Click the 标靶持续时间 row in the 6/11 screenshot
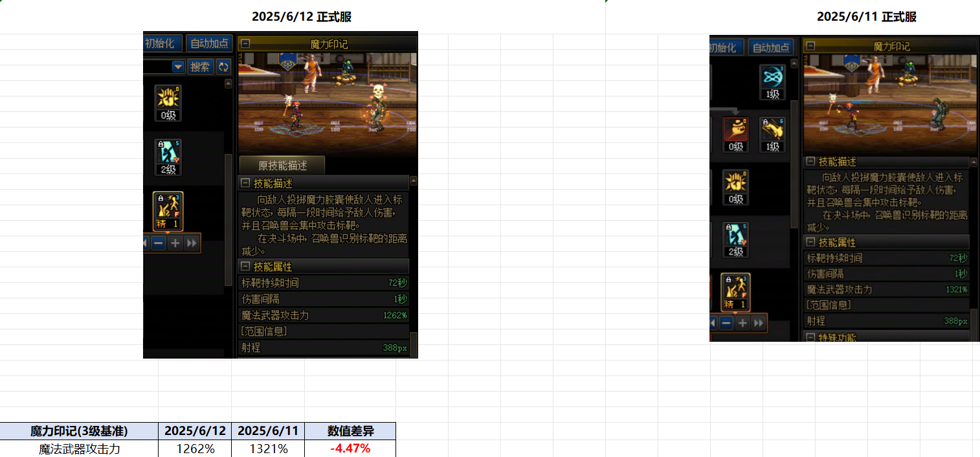Viewport: 980px width, 457px height. [887, 258]
